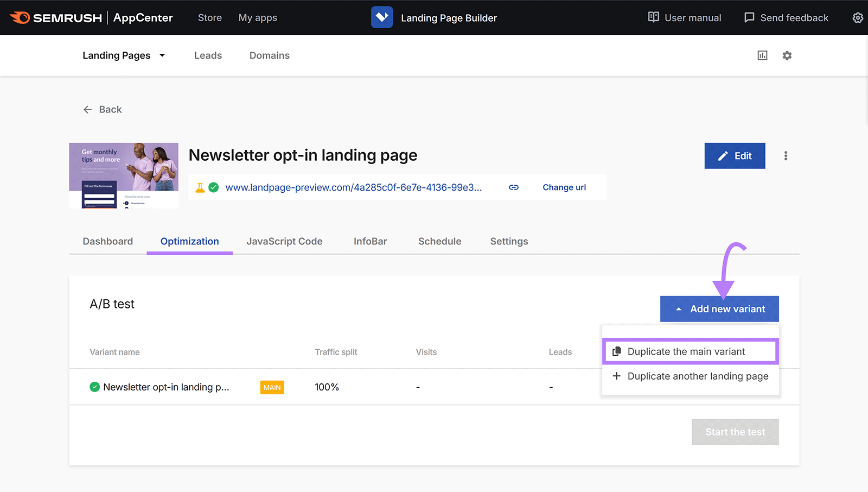Click the gear icon beside the chart icon
Screen dimensions: 868x492
coord(787,55)
